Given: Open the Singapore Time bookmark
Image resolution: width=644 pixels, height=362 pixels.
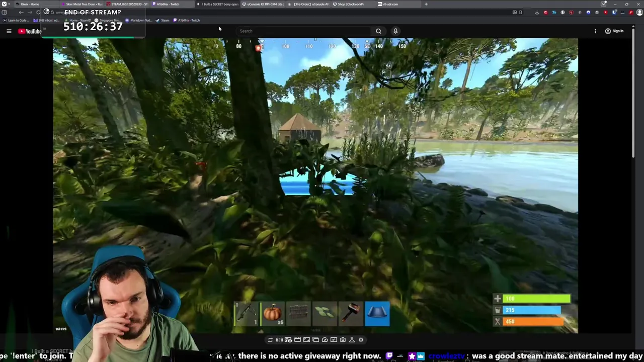Looking at the screenshot, I should (x=107, y=21).
